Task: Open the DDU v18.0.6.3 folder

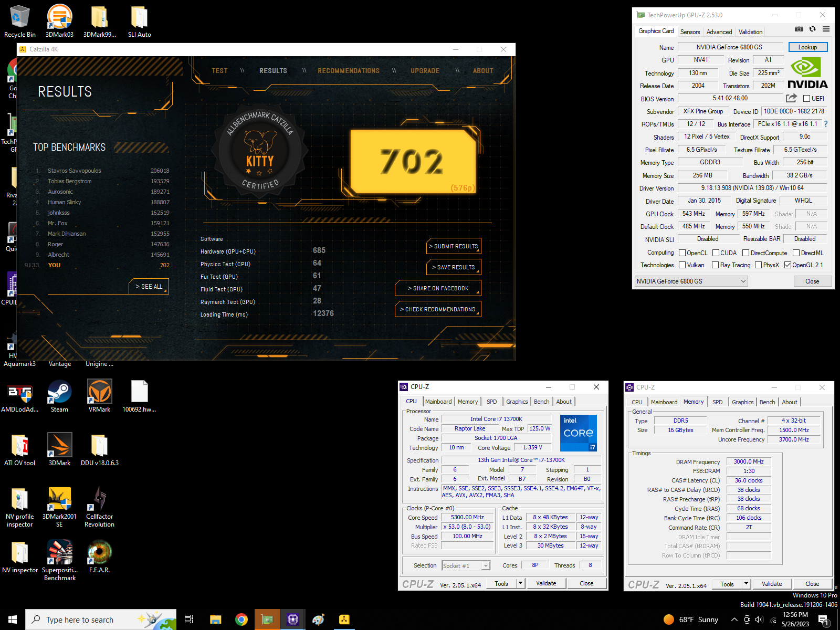Action: coord(99,450)
